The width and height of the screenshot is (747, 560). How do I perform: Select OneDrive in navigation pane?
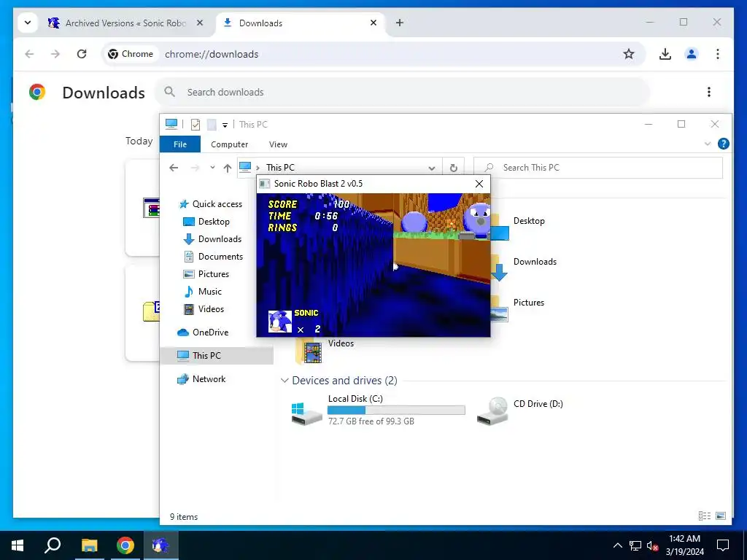[x=203, y=332]
